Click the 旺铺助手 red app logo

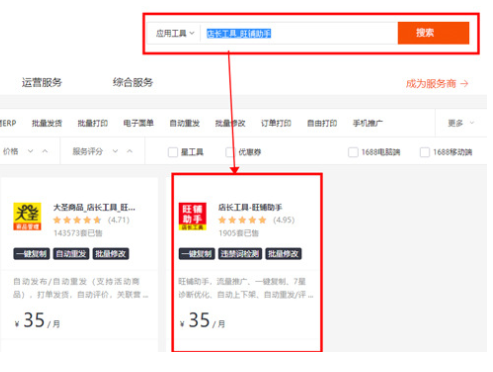(x=192, y=216)
